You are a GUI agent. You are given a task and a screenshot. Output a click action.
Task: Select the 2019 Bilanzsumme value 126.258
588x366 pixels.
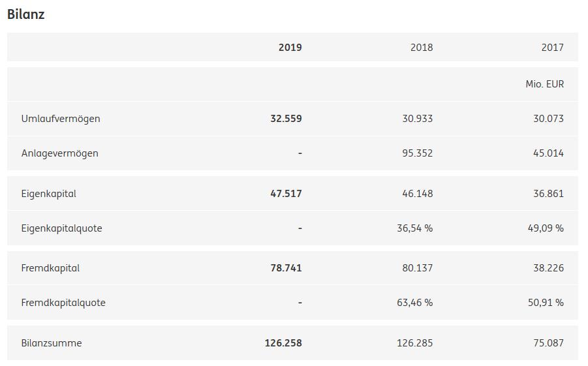283,343
